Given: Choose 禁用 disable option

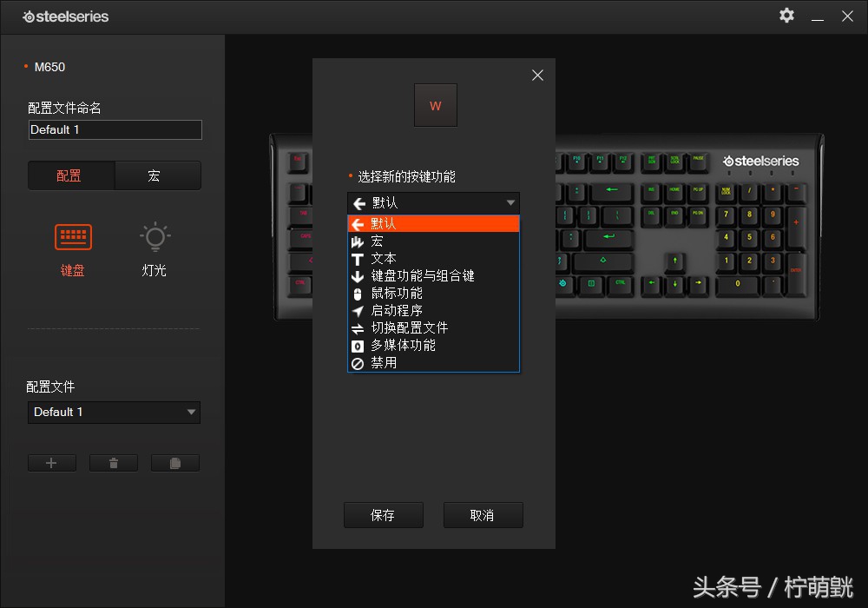Looking at the screenshot, I should 433,363.
